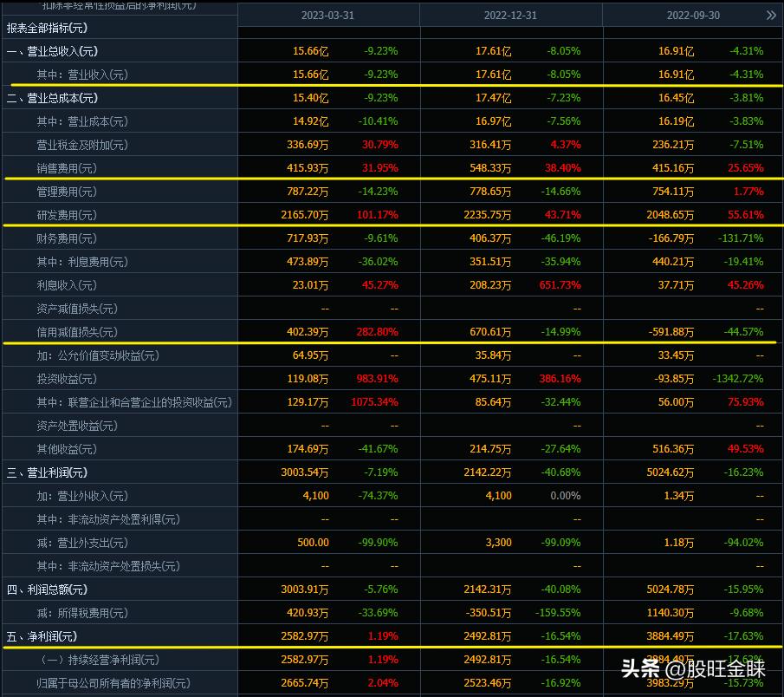Click the 减：所得税费用(元) row label
The height and width of the screenshot is (697, 784).
coord(82,614)
